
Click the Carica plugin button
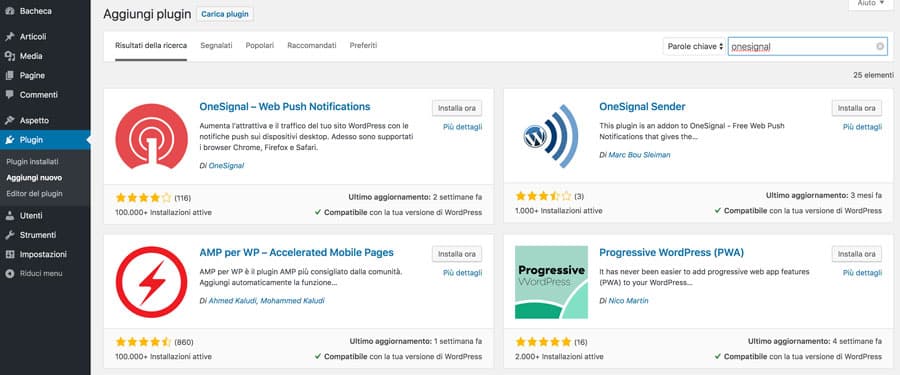(225, 14)
